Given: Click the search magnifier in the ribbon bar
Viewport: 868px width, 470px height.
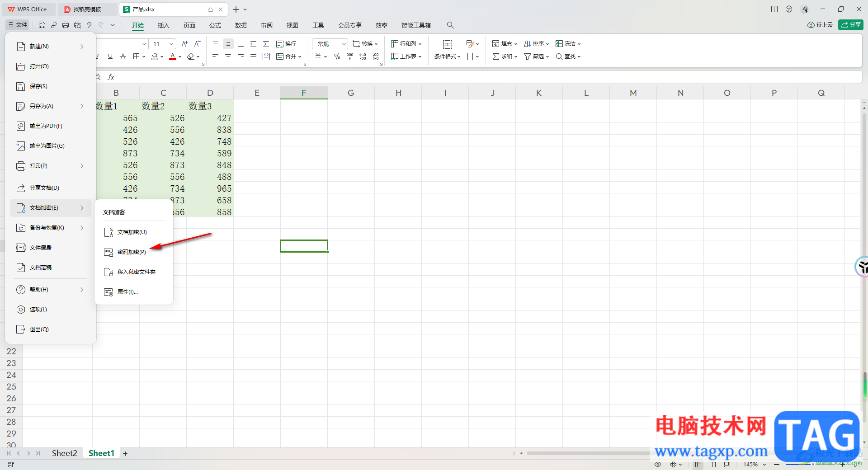Looking at the screenshot, I should point(450,25).
